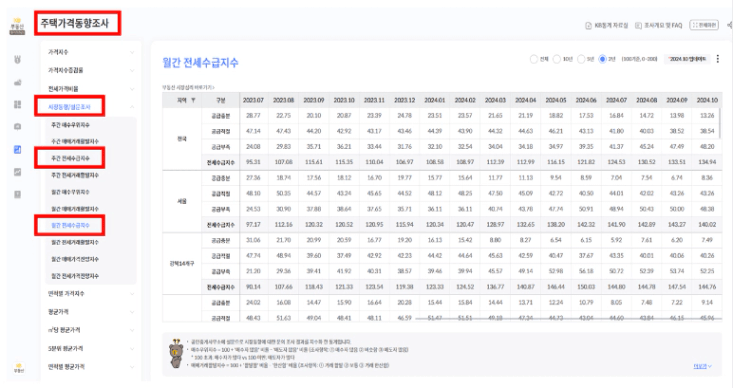The height and width of the screenshot is (388, 733).
Task: Open 주간 전세거래활발지수 in the sidebar
Action: [75, 175]
